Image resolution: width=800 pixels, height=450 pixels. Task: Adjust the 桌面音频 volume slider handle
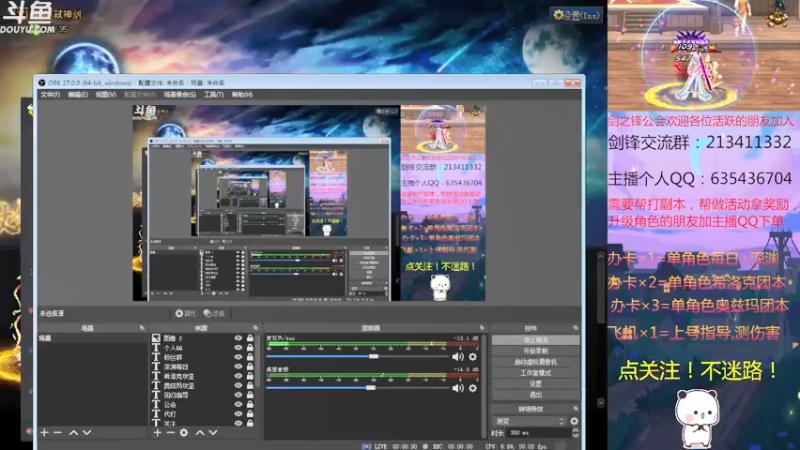(371, 388)
